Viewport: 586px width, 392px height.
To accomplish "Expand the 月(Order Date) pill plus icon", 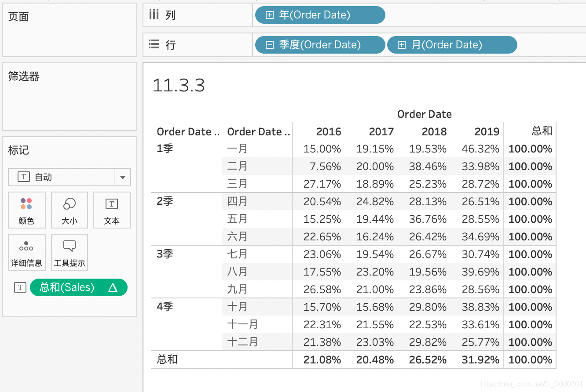I will [x=402, y=45].
